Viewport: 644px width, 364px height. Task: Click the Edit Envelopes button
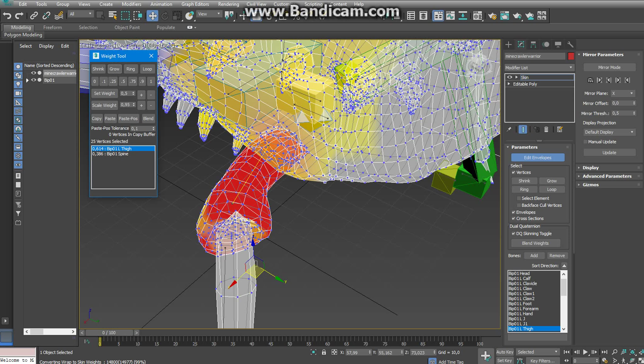(538, 158)
